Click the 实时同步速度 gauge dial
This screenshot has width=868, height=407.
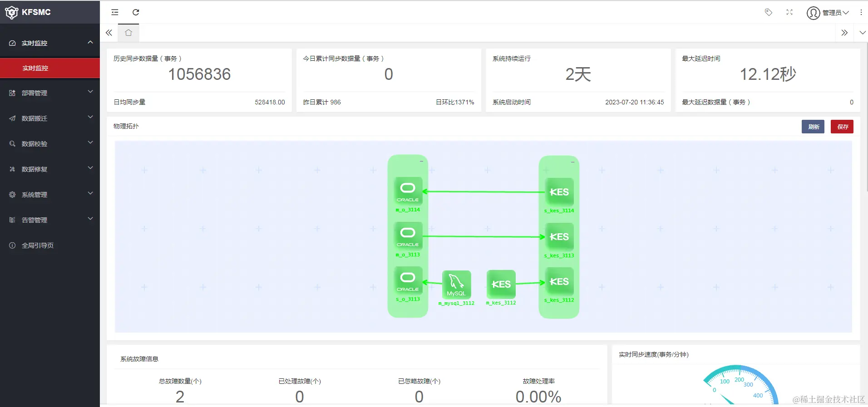coord(740,385)
